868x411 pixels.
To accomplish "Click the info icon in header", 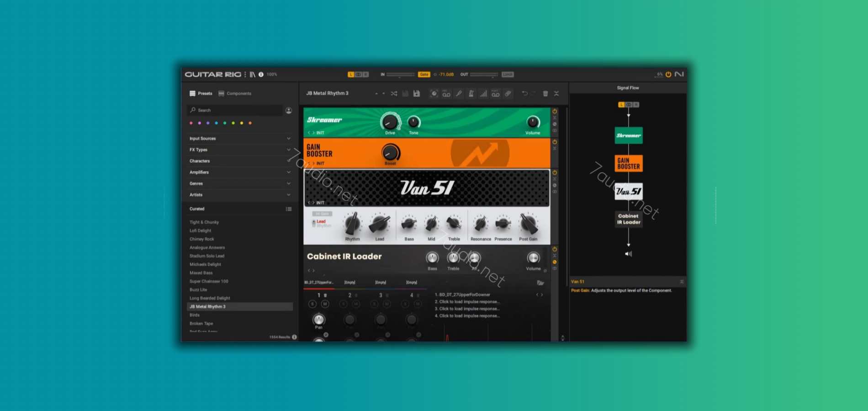I will [x=261, y=74].
